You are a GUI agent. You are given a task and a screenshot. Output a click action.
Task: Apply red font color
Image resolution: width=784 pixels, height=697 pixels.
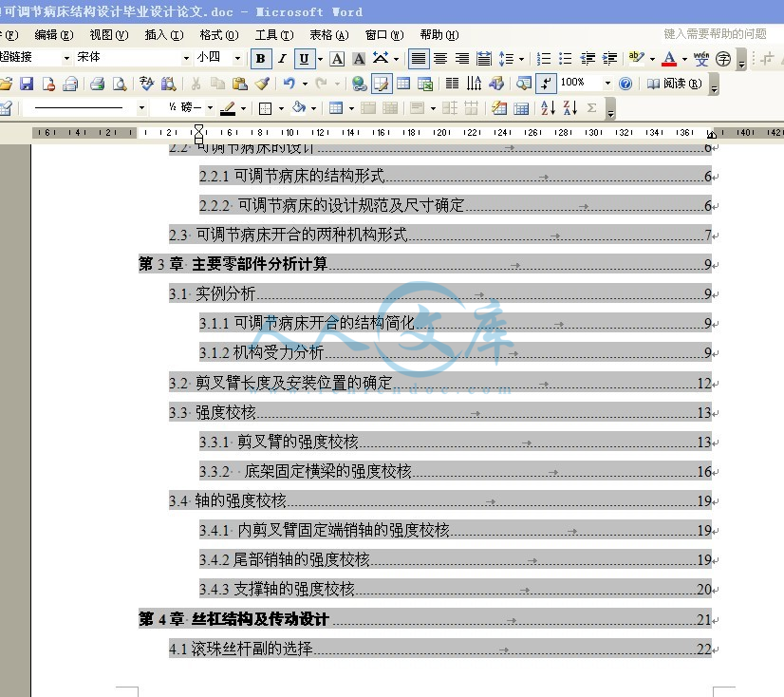(x=669, y=59)
